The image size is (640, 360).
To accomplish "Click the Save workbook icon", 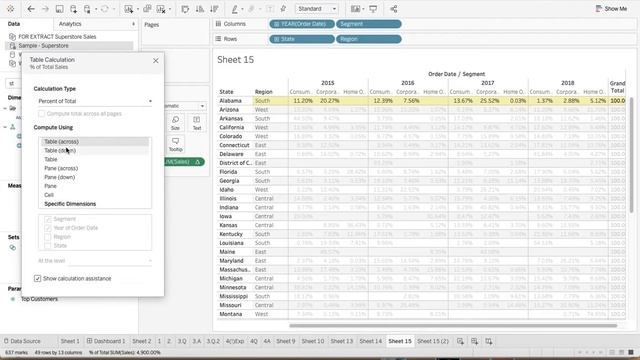I will pyautogui.click(x=59, y=9).
